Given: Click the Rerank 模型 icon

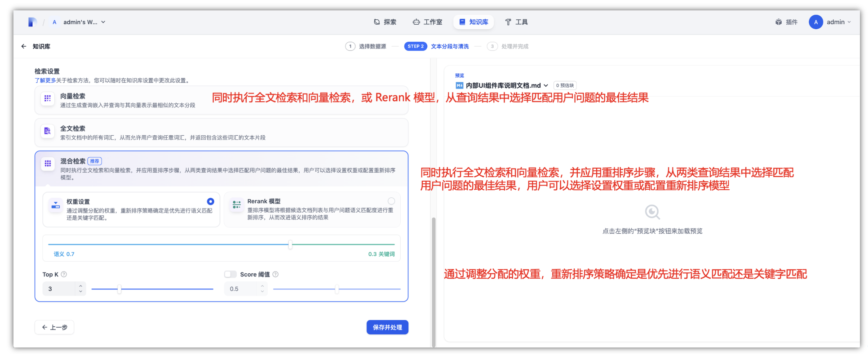Looking at the screenshot, I should tap(236, 205).
